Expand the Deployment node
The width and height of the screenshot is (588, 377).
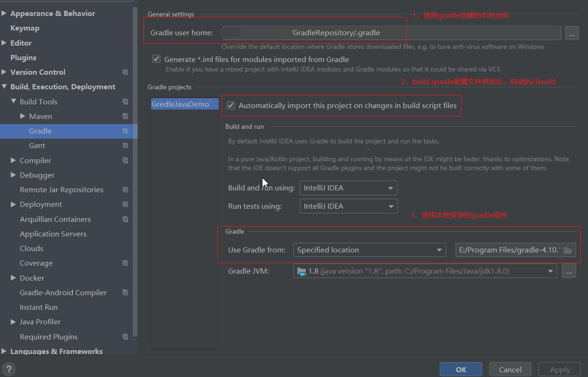[x=13, y=204]
